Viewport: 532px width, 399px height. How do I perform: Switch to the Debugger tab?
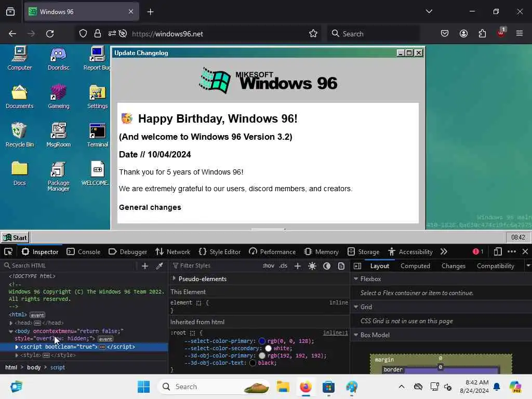(128, 252)
